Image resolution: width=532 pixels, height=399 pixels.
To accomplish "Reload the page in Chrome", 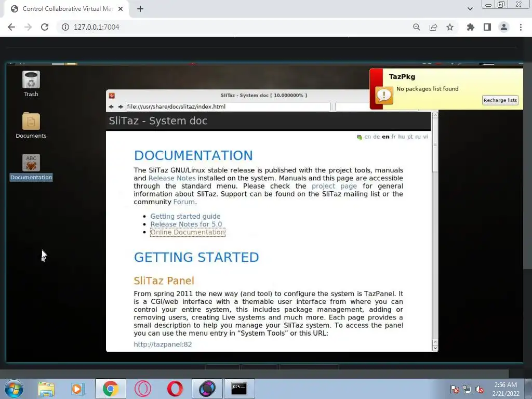I will pyautogui.click(x=45, y=27).
